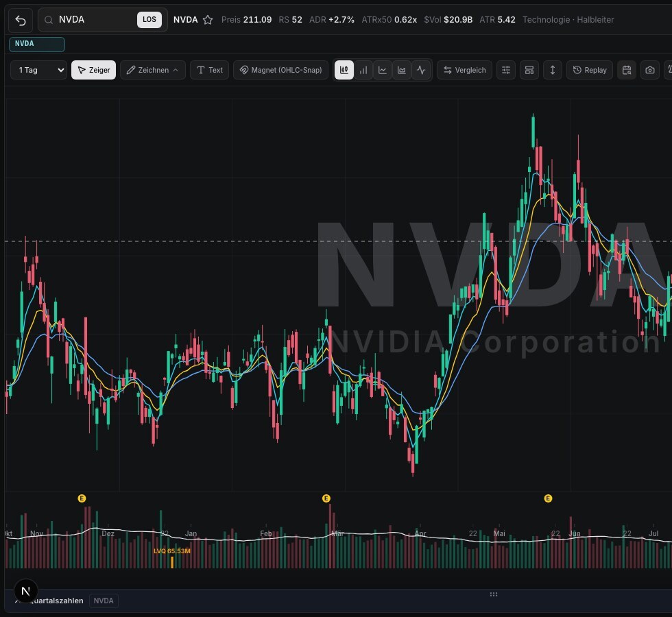The height and width of the screenshot is (617, 672).
Task: Click the RS 52 value
Action: (290, 20)
